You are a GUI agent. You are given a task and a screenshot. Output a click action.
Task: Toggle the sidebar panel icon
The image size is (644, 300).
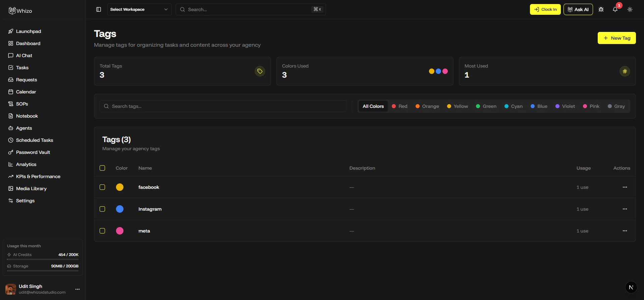coord(99,9)
